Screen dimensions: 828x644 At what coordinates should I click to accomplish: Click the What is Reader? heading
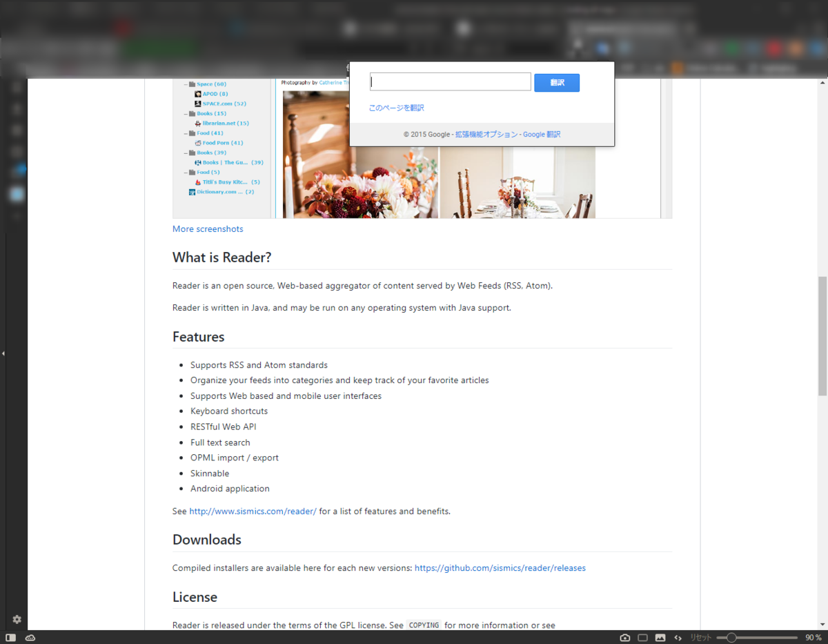[222, 257]
